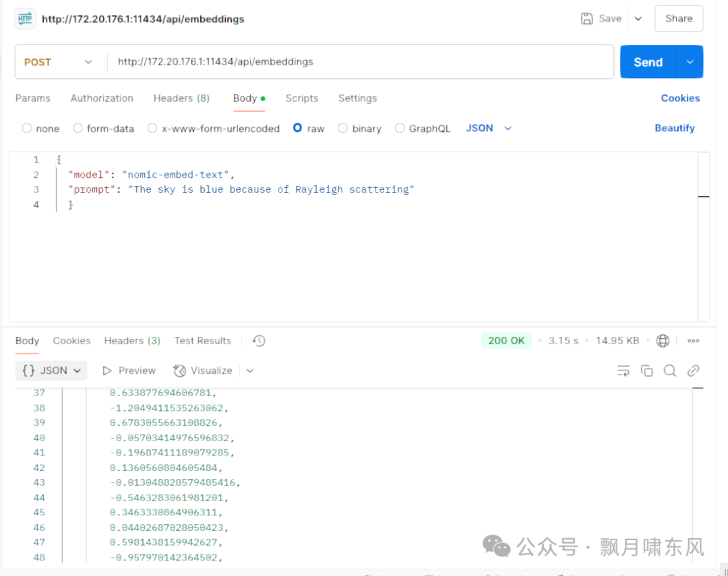Screen dimensions: 728x576
Task: Expand the Send button options arrow
Action: [690, 62]
